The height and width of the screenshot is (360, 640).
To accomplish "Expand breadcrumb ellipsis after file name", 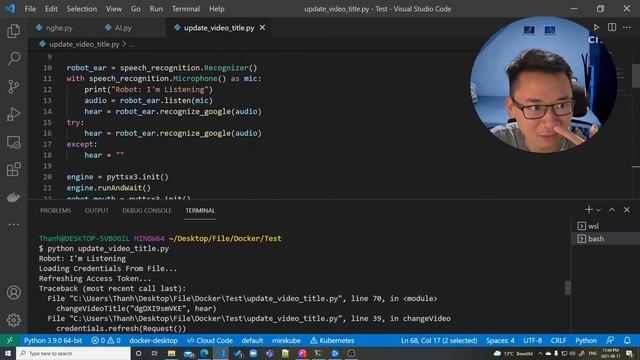I will (131, 44).
